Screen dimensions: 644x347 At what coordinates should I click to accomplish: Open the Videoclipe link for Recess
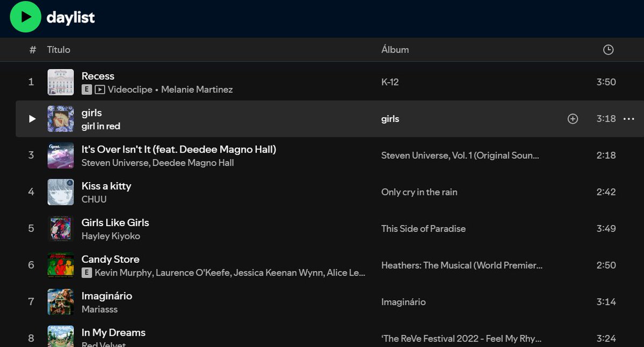(130, 89)
